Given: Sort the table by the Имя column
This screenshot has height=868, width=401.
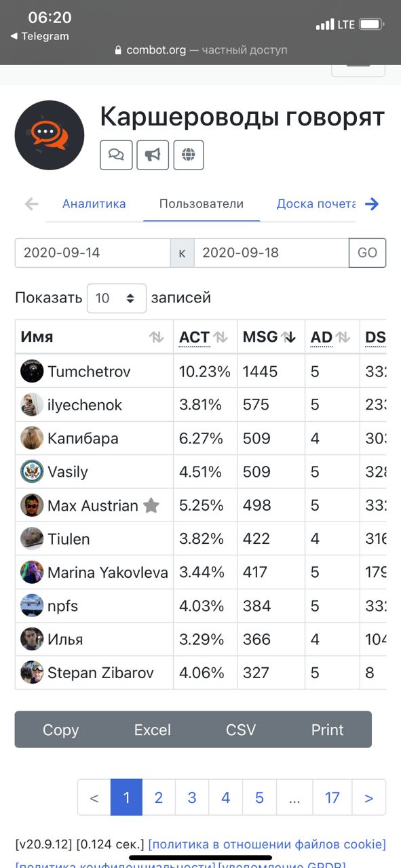Looking at the screenshot, I should point(94,336).
